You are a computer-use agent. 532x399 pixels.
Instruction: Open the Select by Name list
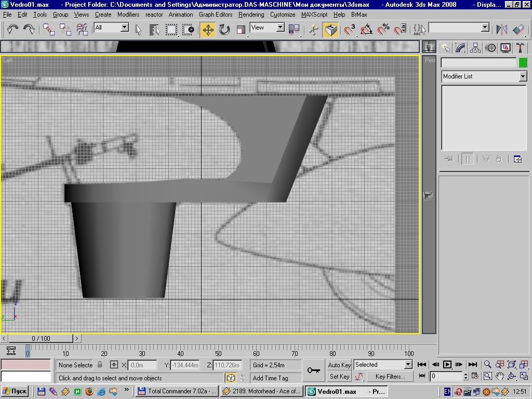[154, 30]
